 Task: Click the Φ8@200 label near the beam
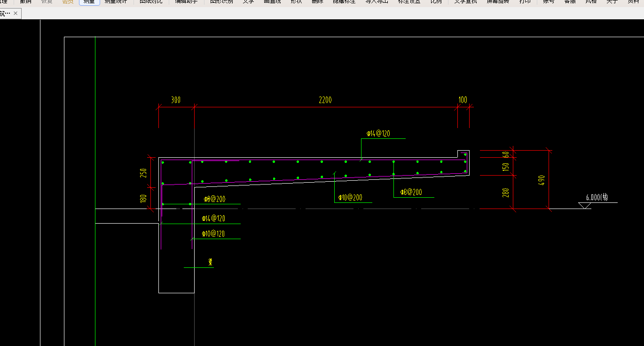pos(214,199)
